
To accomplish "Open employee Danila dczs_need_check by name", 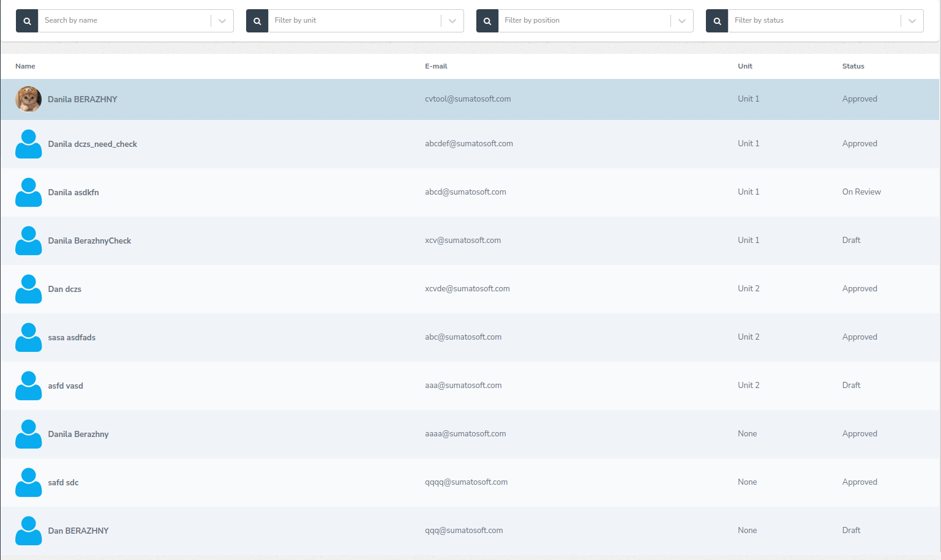I will coord(92,144).
